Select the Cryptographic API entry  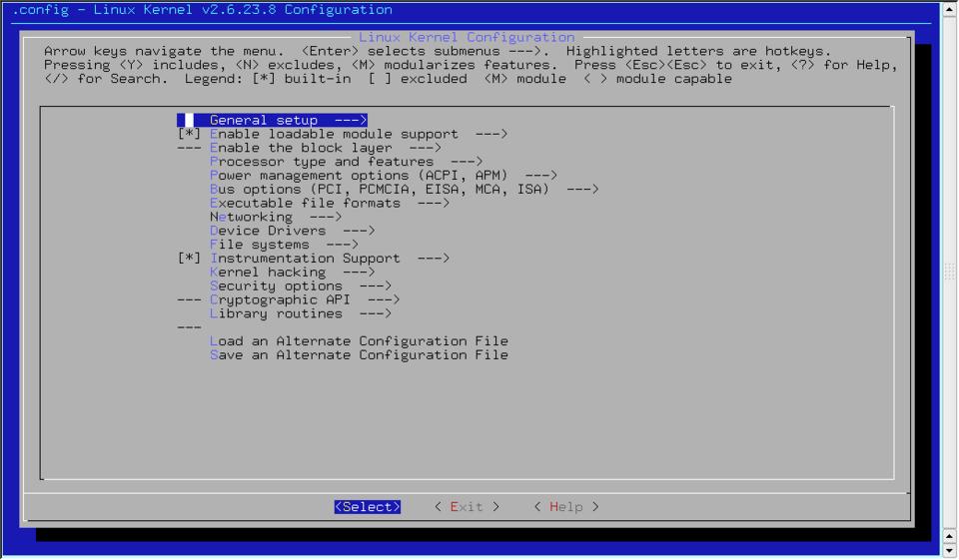point(305,299)
